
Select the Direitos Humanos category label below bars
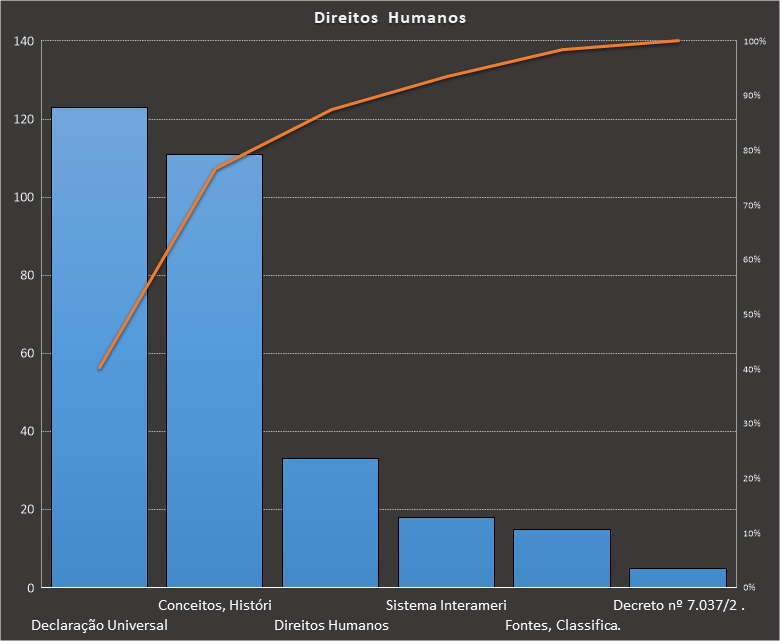tap(331, 625)
